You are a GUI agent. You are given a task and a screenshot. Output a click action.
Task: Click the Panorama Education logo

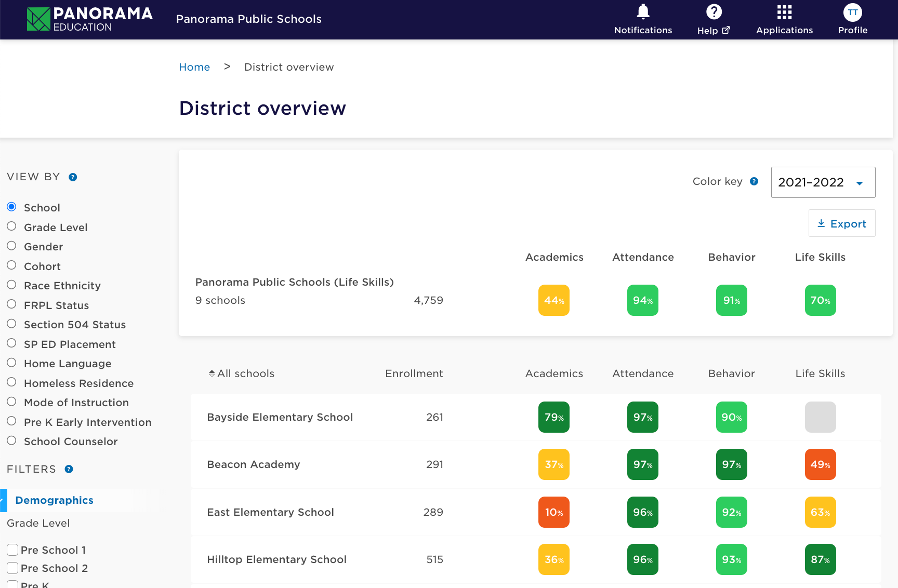(89, 19)
